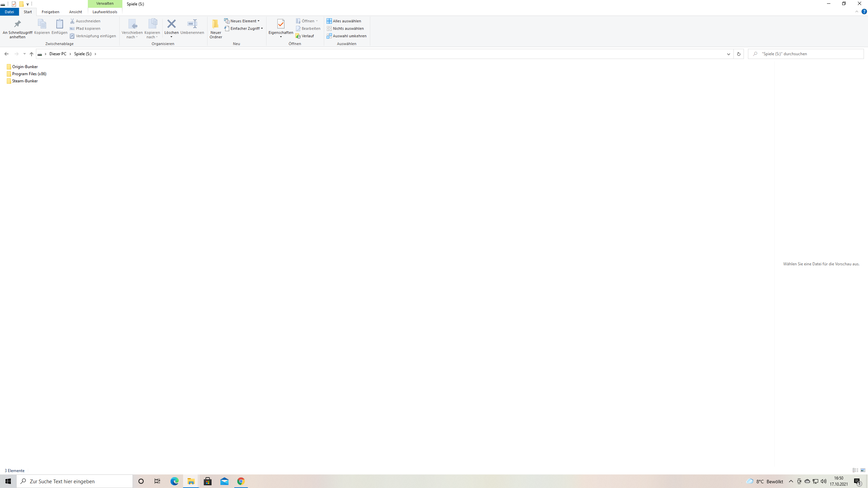
Task: Open the Datei menu
Action: click(9, 12)
